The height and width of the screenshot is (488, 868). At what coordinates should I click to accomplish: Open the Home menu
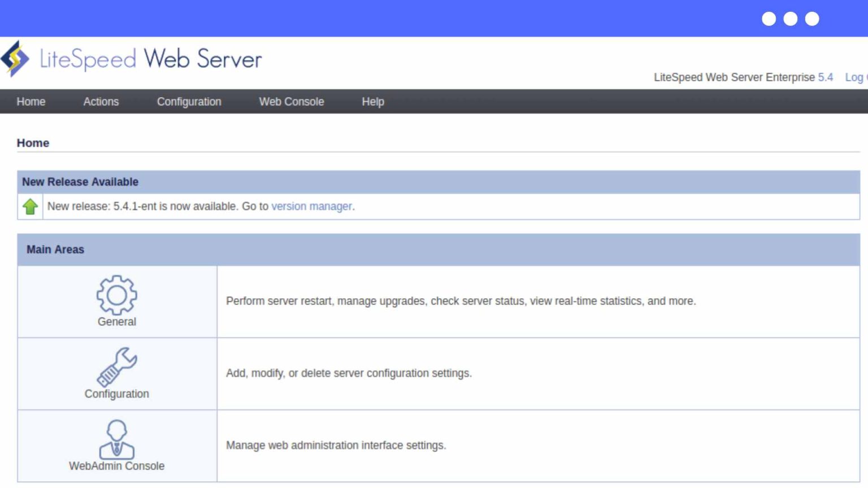(31, 102)
